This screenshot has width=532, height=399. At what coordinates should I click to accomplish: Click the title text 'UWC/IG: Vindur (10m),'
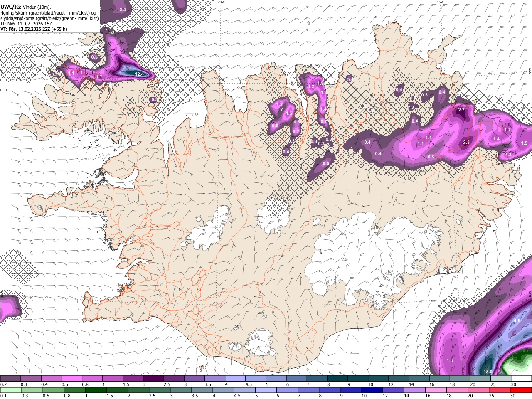click(25, 7)
